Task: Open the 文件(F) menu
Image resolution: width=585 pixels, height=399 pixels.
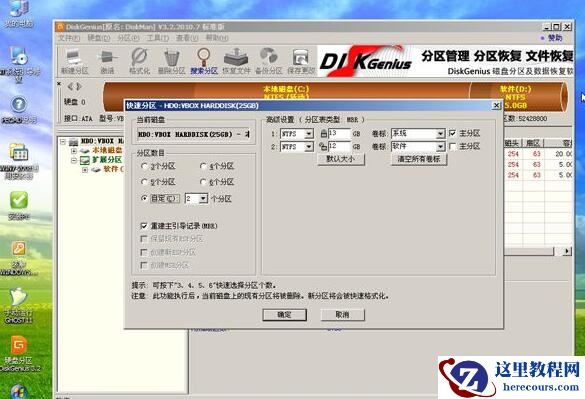Action: tap(69, 38)
